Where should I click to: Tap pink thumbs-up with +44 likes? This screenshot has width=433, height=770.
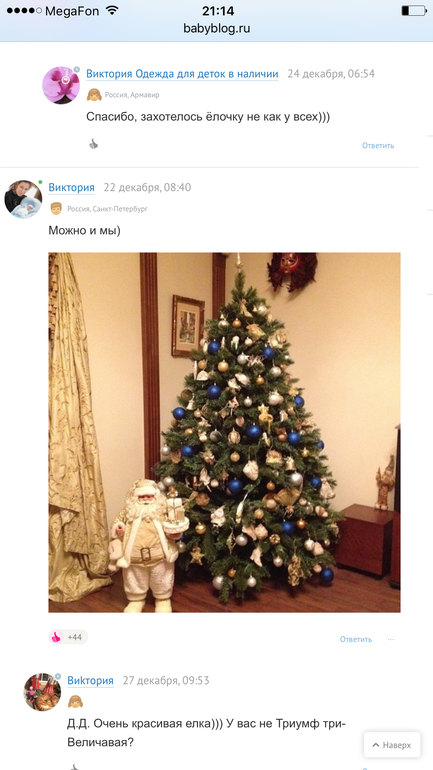coord(56,637)
